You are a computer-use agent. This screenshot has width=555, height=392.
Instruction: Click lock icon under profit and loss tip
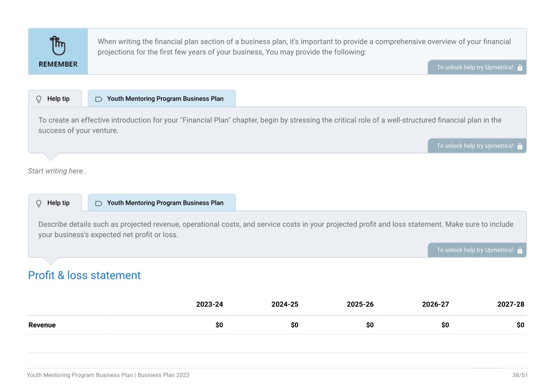(x=520, y=250)
